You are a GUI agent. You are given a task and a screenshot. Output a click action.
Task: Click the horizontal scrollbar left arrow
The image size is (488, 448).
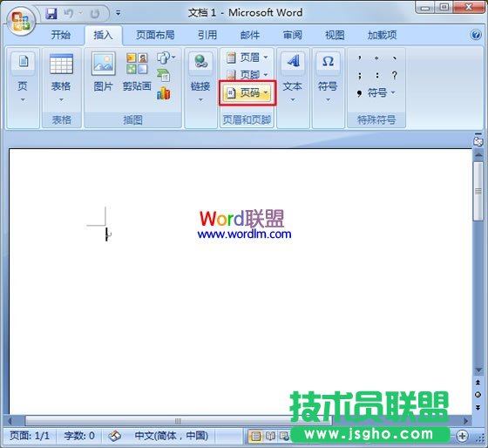pyautogui.click(x=10, y=421)
